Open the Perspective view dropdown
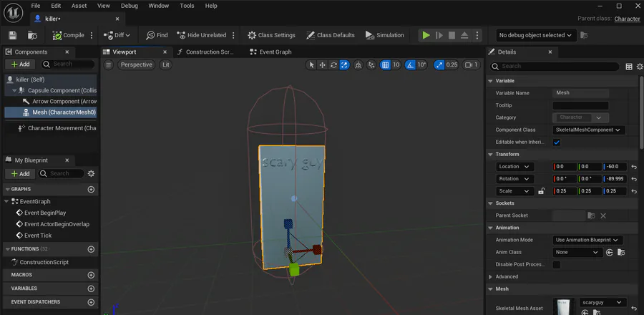The height and width of the screenshot is (315, 644). (137, 65)
